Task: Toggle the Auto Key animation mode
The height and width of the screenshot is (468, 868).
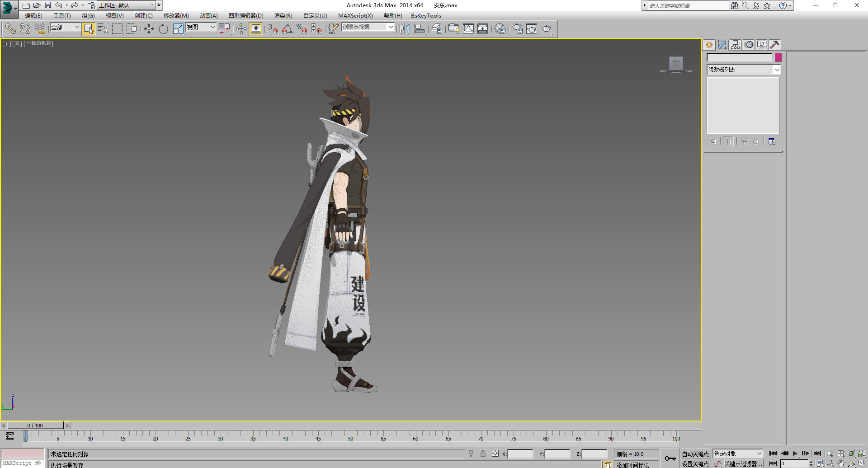Action: coord(695,454)
